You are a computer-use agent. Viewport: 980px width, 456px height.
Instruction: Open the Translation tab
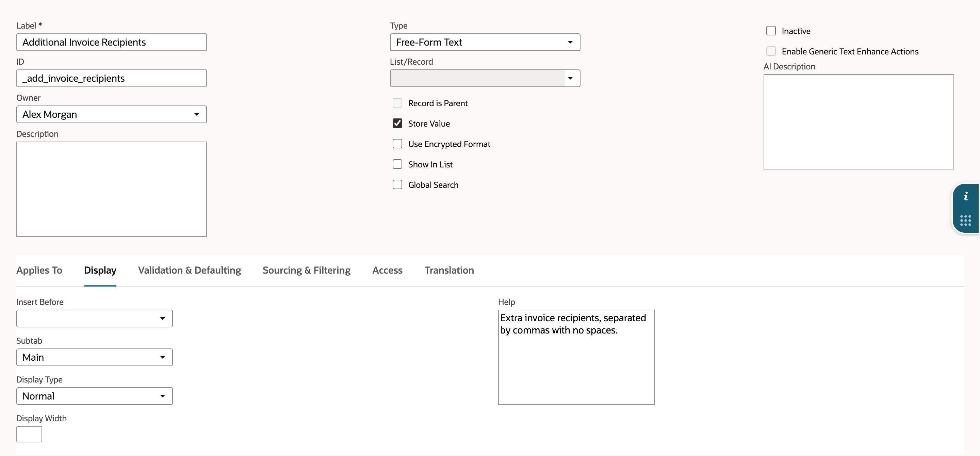[449, 271]
